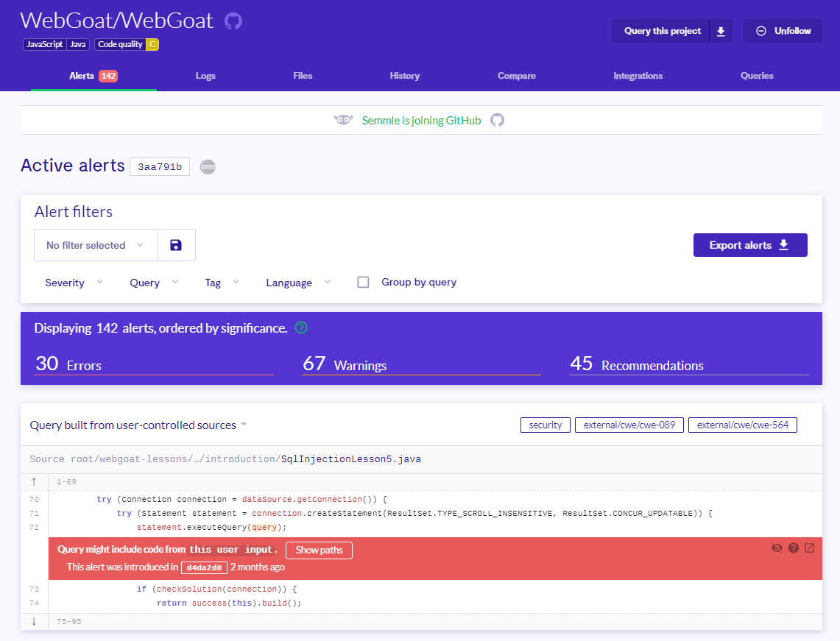Click the Export alerts button
Viewport: 840px width, 641px height.
750,245
